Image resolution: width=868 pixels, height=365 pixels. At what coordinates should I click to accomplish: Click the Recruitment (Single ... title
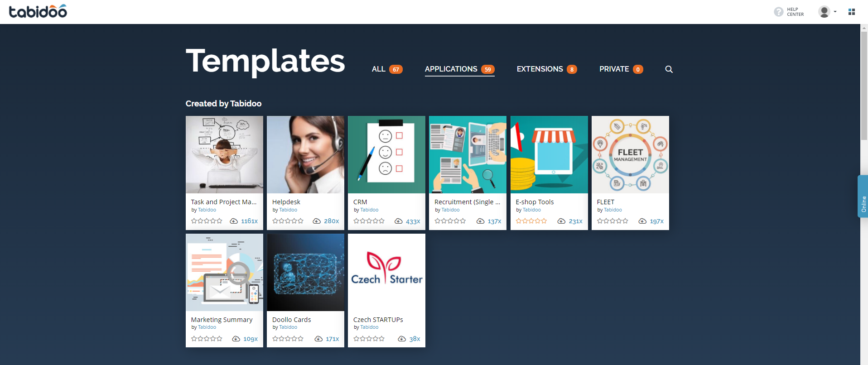point(467,202)
